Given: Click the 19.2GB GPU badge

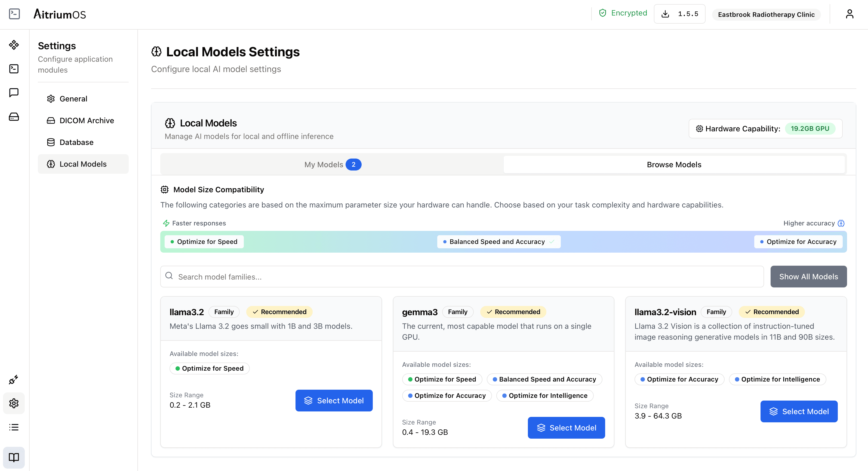Looking at the screenshot, I should tap(810, 129).
